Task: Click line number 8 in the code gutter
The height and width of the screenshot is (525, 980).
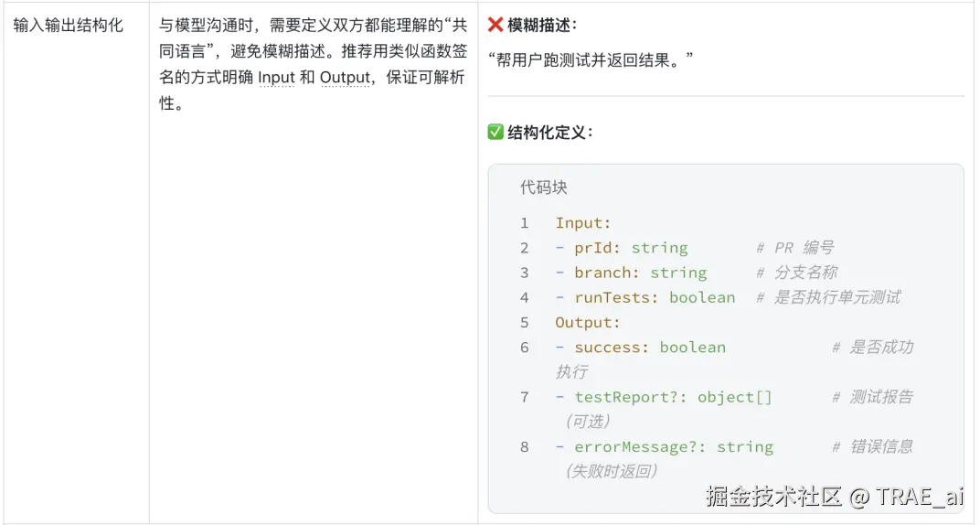Action: point(525,446)
